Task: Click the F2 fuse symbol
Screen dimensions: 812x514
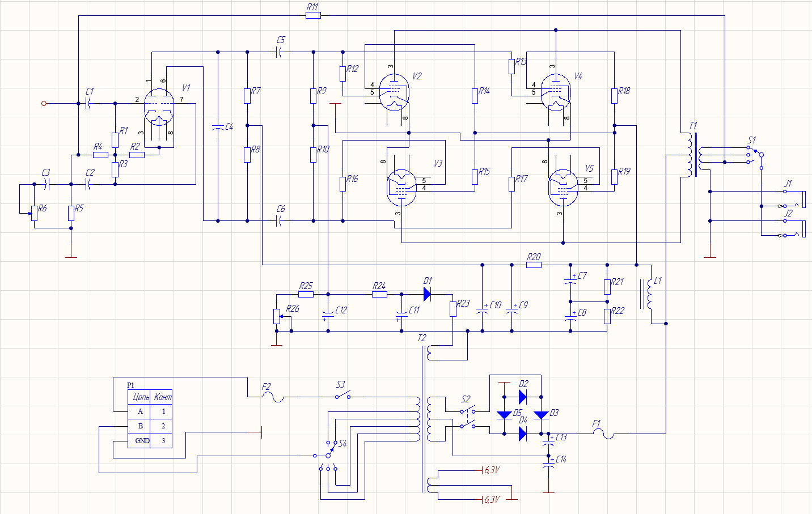Action: pos(273,397)
